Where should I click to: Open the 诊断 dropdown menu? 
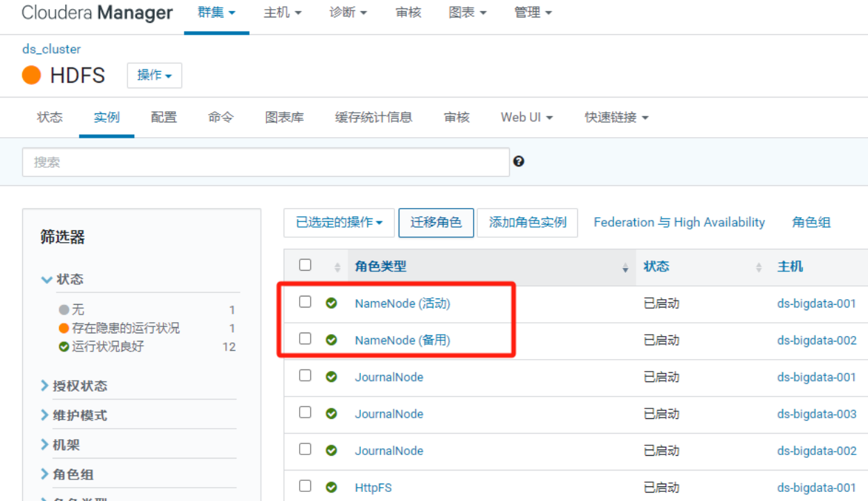[348, 13]
